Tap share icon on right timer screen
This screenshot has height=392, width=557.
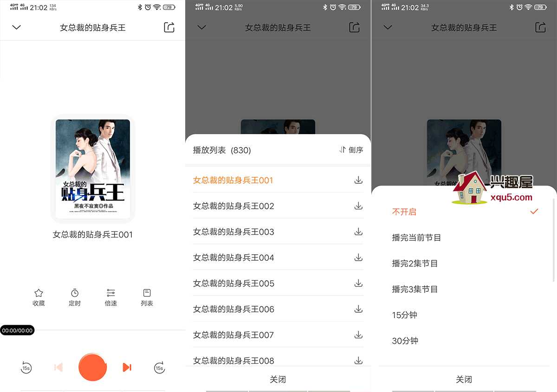pyautogui.click(x=540, y=27)
